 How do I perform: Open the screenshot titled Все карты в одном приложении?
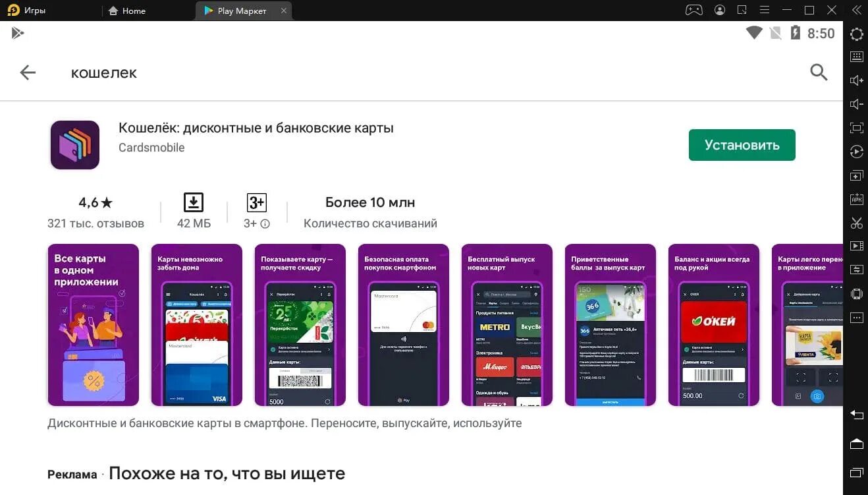(x=93, y=325)
